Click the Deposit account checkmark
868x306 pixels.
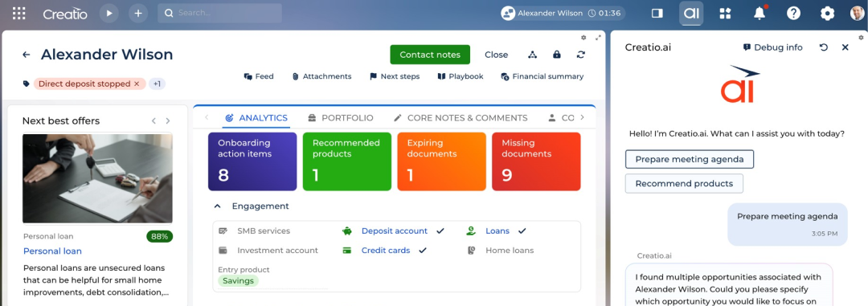[440, 231]
